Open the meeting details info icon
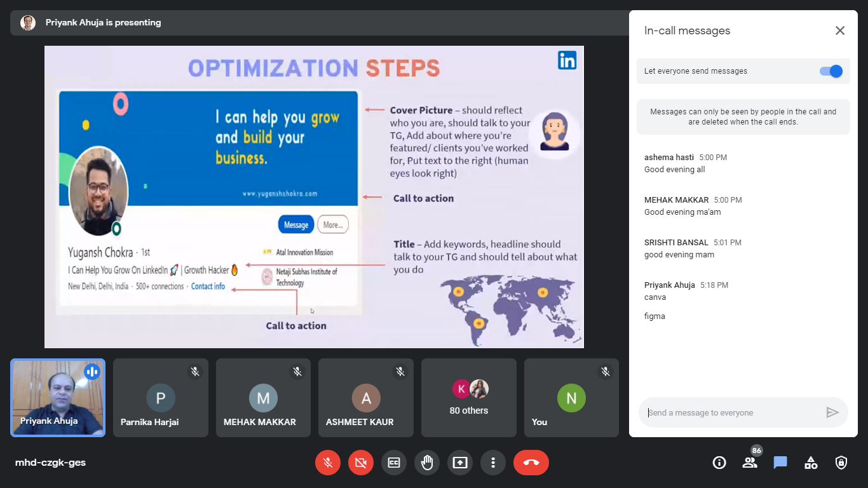The image size is (868, 488). [719, 463]
